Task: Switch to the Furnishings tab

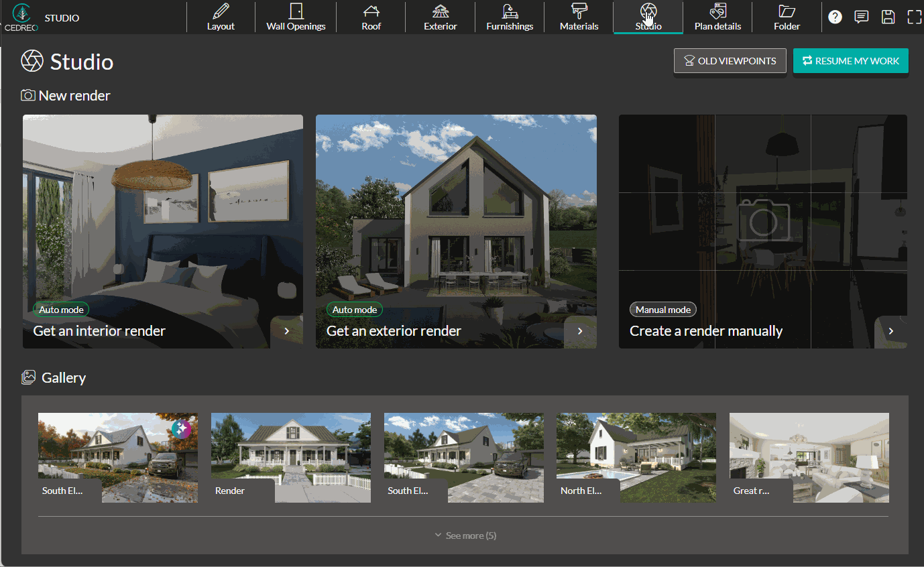Action: (x=510, y=17)
